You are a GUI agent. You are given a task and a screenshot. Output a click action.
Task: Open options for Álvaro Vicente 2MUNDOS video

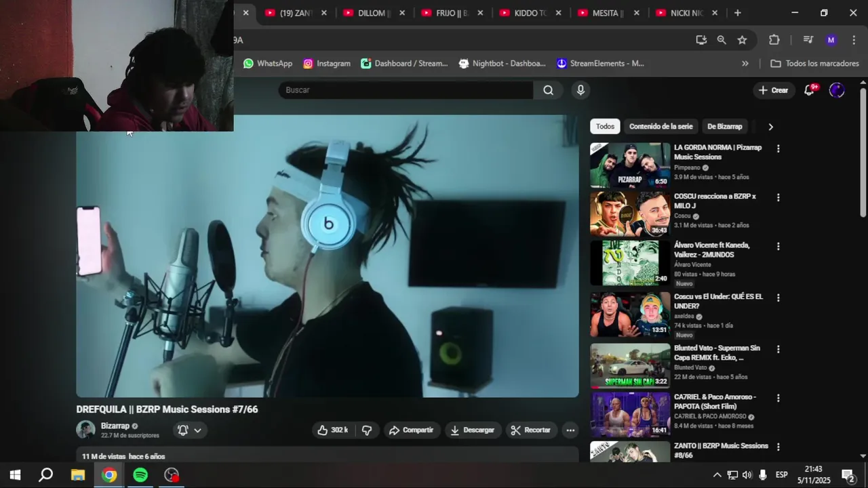[778, 246]
